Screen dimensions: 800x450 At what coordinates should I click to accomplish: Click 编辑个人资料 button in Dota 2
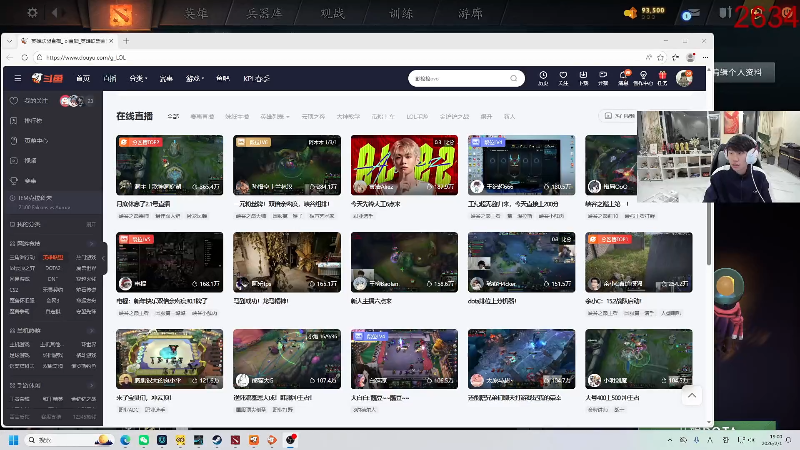pos(743,72)
